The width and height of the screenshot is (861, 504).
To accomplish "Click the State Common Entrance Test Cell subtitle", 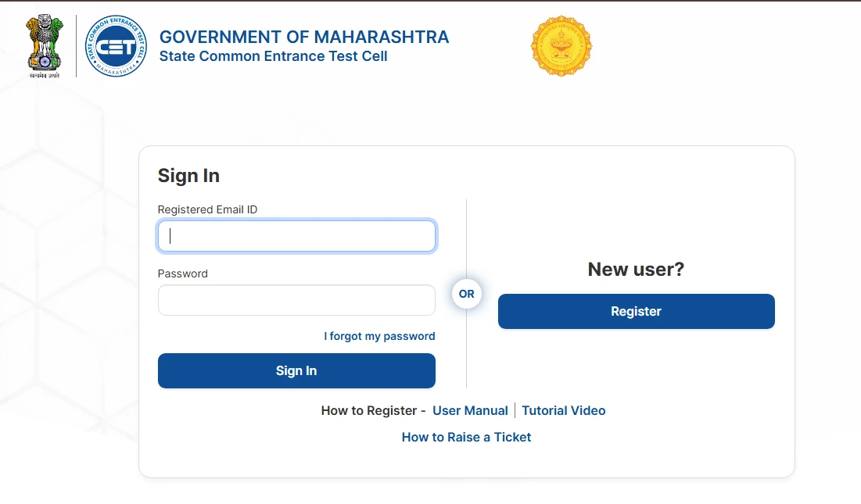I will click(x=274, y=56).
